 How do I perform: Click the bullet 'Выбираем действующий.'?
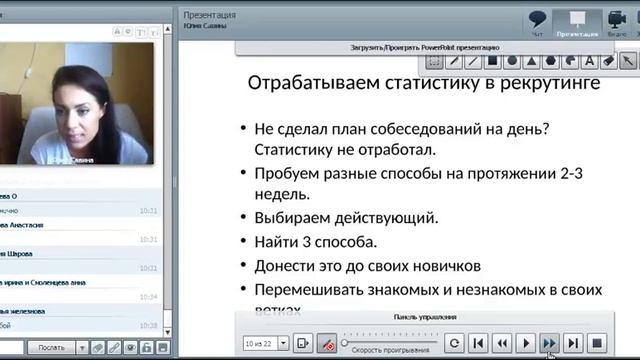click(346, 218)
